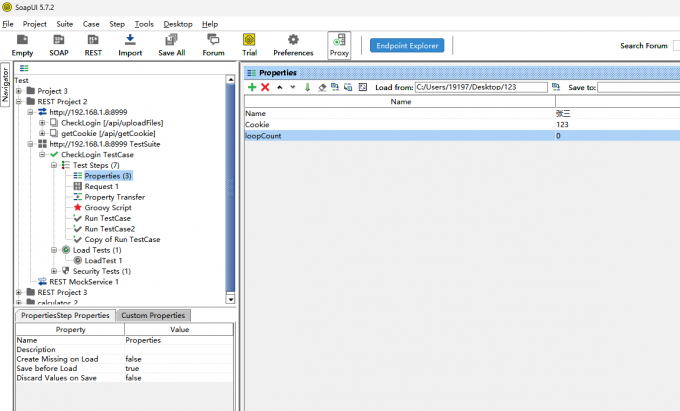
Task: Click the navigator toolbar icon above Test
Action: (24, 68)
